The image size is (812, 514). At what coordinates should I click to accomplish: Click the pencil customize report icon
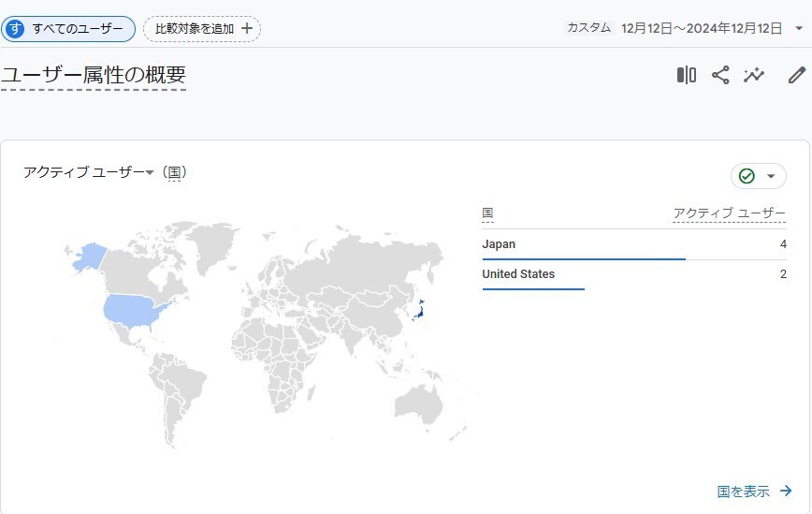click(797, 75)
